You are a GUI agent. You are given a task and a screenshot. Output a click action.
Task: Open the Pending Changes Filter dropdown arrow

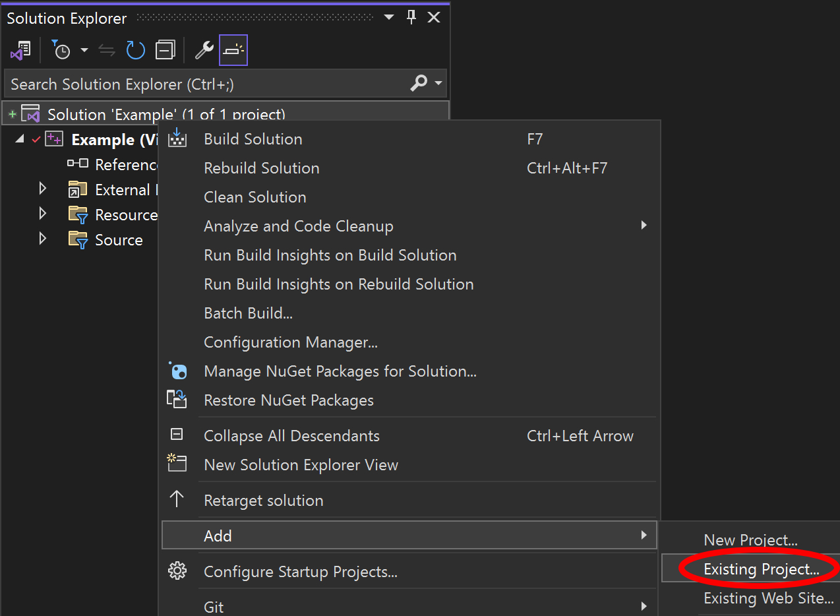[84, 50]
